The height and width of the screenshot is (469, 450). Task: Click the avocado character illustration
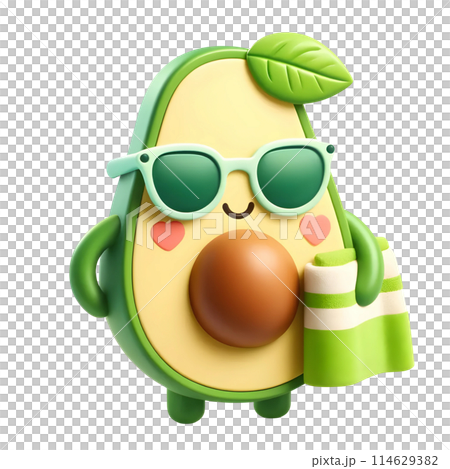[242, 228]
